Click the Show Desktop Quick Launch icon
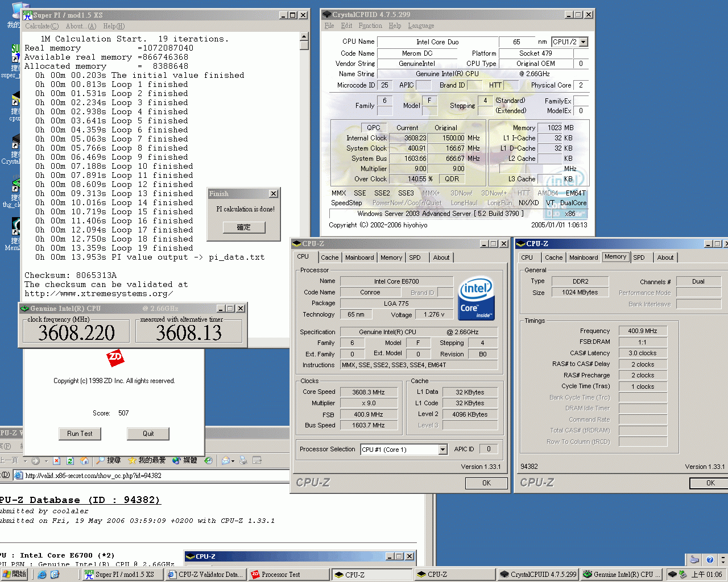The image size is (728, 582). pyautogui.click(x=55, y=575)
